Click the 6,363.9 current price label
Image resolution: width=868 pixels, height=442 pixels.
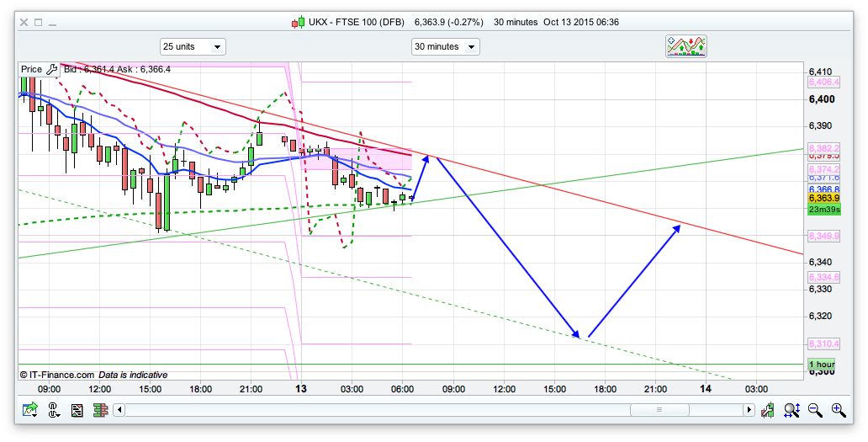823,199
